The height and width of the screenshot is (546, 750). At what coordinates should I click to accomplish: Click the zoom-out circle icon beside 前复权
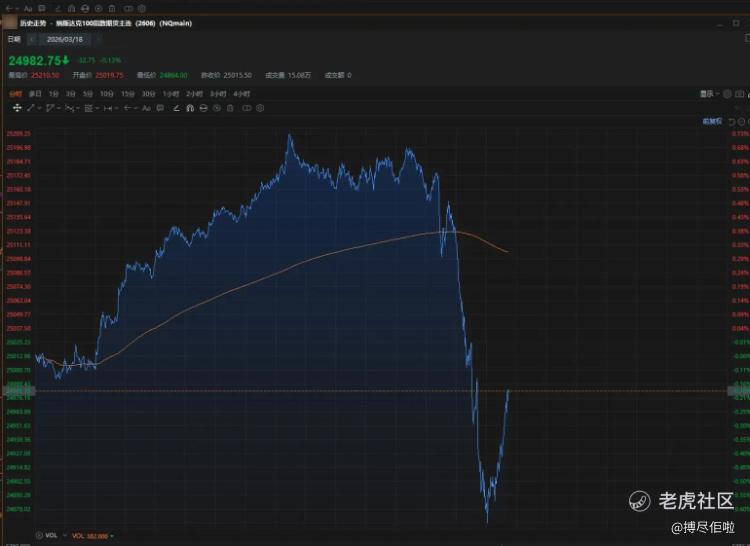[x=741, y=122]
